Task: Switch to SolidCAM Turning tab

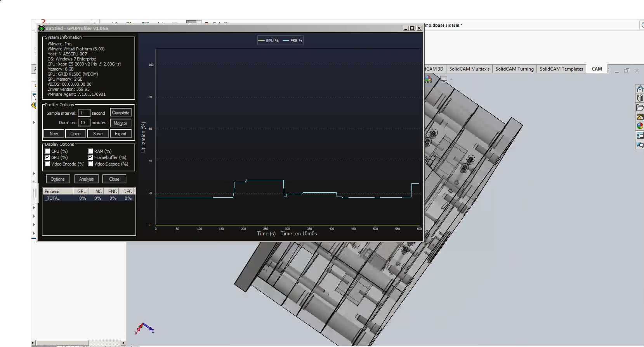Action: click(x=514, y=69)
